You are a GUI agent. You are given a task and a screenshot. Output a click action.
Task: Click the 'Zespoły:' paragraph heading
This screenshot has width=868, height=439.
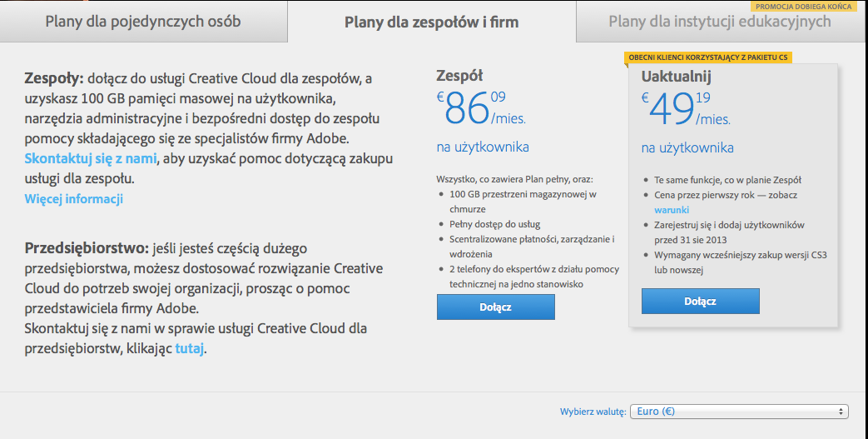coord(54,78)
